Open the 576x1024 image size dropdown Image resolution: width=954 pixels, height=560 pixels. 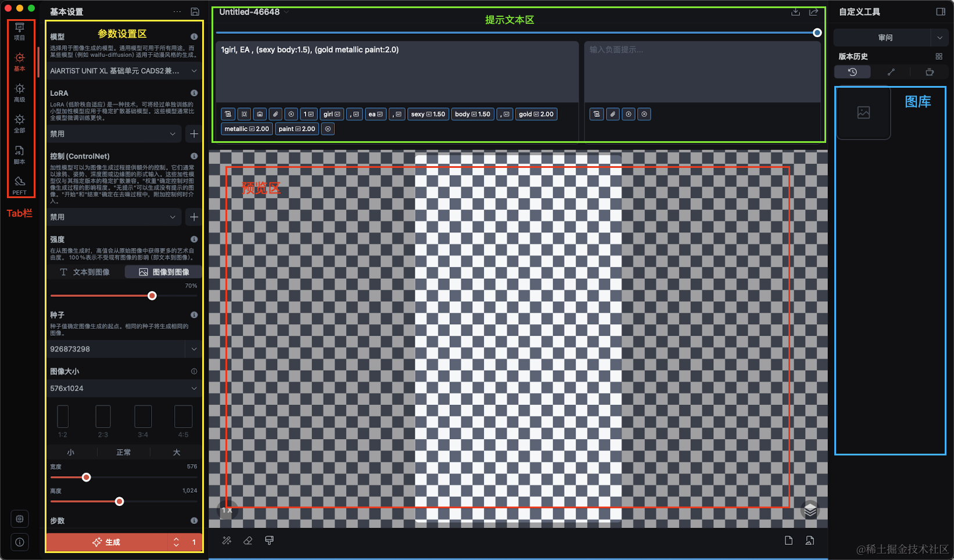coord(124,388)
